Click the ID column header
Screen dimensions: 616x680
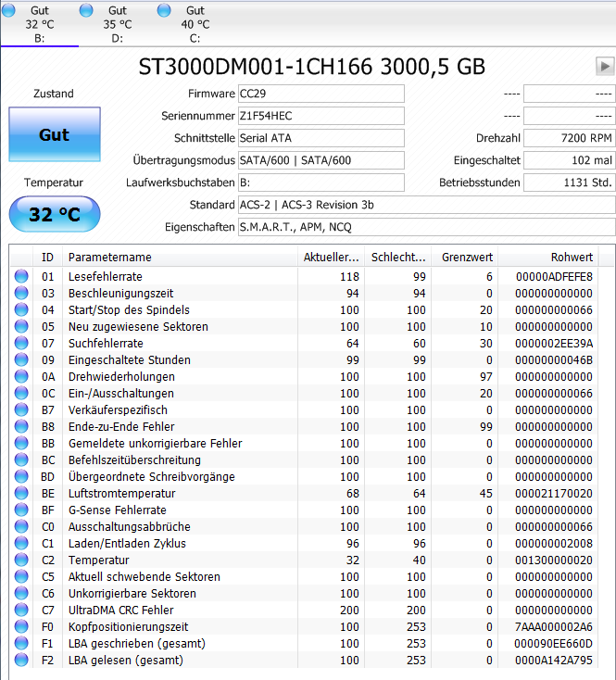(x=47, y=258)
